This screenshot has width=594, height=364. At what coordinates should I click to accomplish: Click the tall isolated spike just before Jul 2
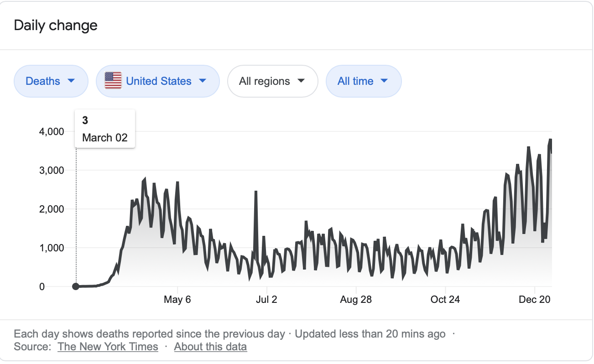coord(256,192)
